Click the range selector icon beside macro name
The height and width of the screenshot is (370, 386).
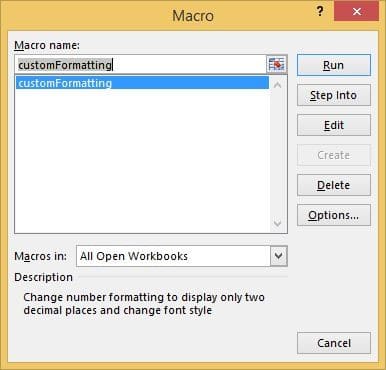276,64
